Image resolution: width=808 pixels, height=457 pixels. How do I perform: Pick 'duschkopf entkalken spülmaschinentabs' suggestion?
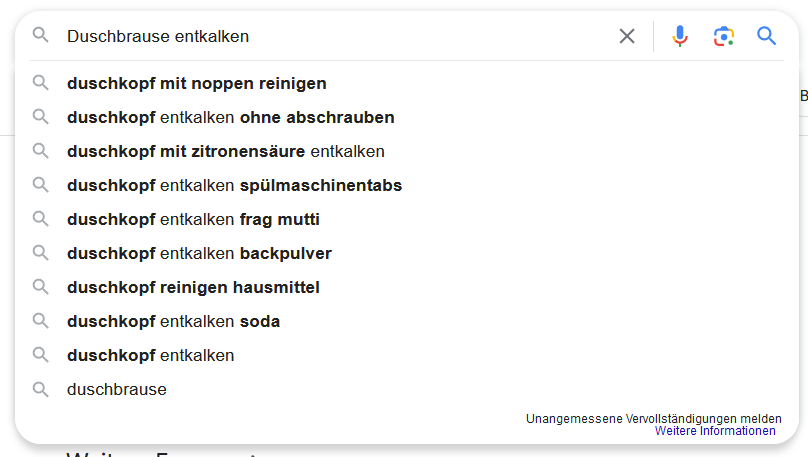234,185
